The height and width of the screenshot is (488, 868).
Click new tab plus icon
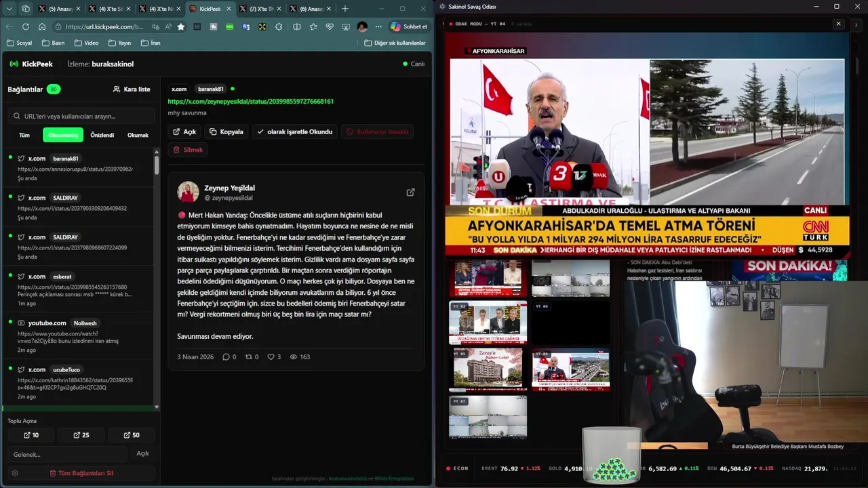click(x=344, y=9)
